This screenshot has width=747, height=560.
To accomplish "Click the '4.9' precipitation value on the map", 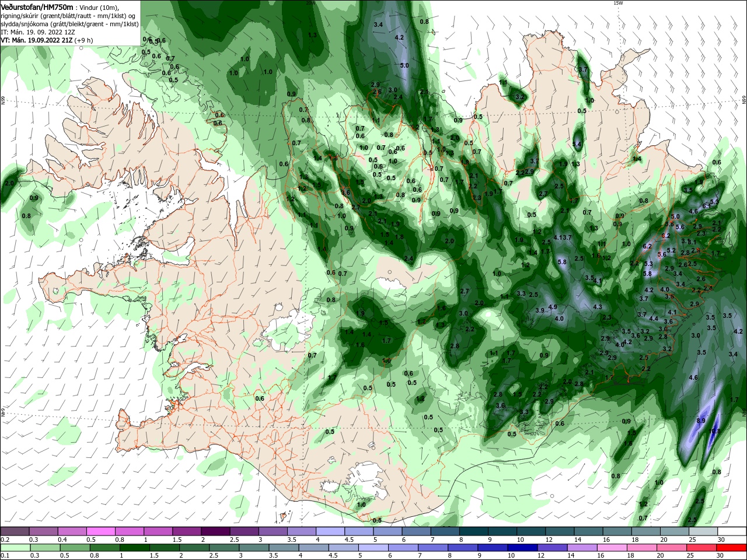I will 553,307.
